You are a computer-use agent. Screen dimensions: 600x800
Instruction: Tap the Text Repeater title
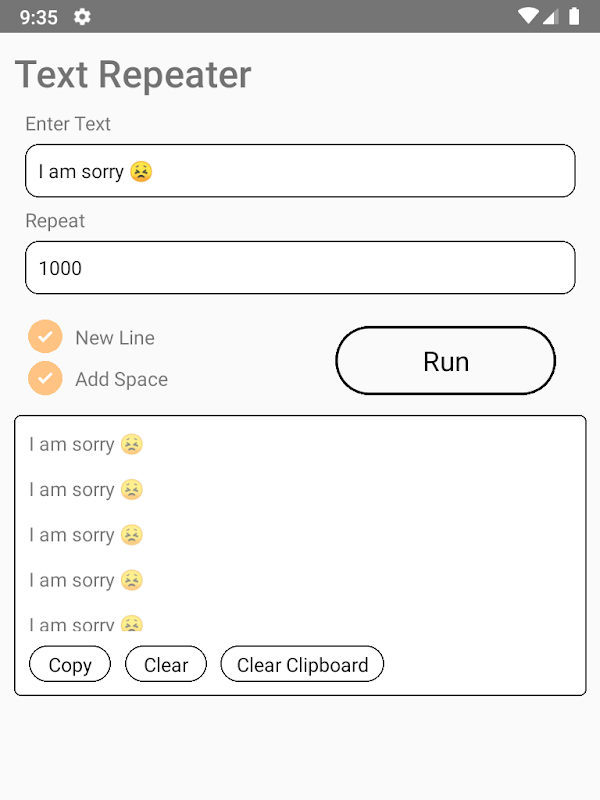click(133, 75)
